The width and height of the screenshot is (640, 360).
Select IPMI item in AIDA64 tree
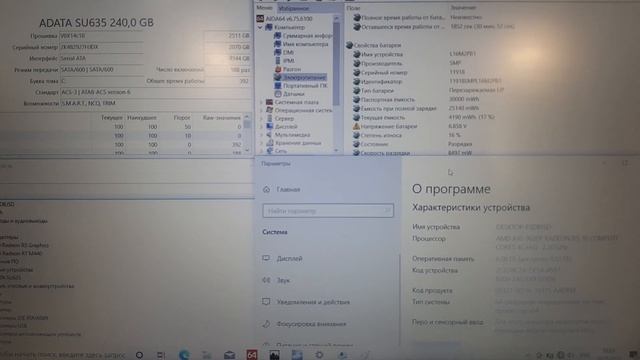pyautogui.click(x=289, y=61)
